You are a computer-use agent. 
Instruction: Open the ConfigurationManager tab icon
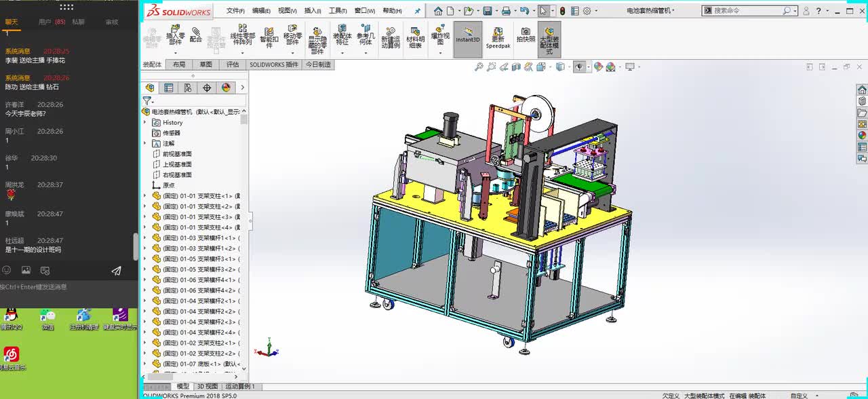point(188,88)
